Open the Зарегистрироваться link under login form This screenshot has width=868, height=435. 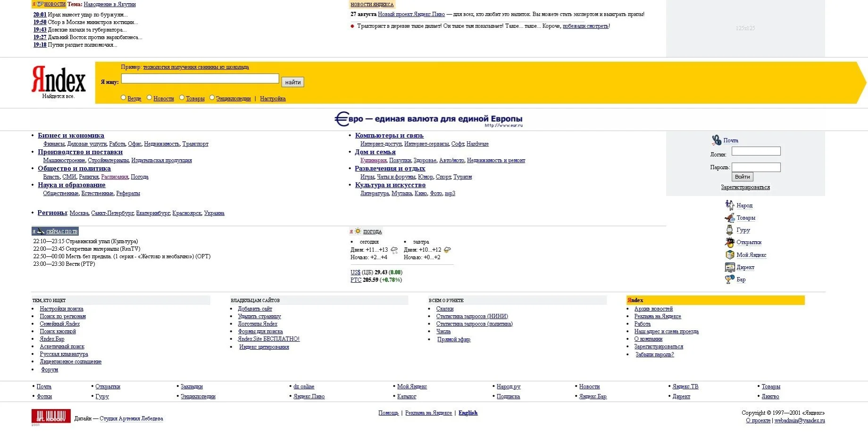click(745, 187)
